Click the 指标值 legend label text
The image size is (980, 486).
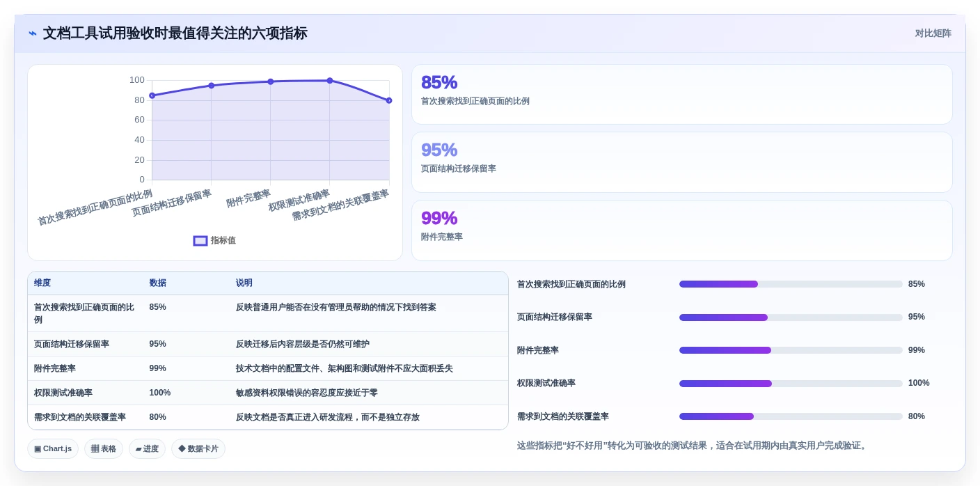click(223, 241)
